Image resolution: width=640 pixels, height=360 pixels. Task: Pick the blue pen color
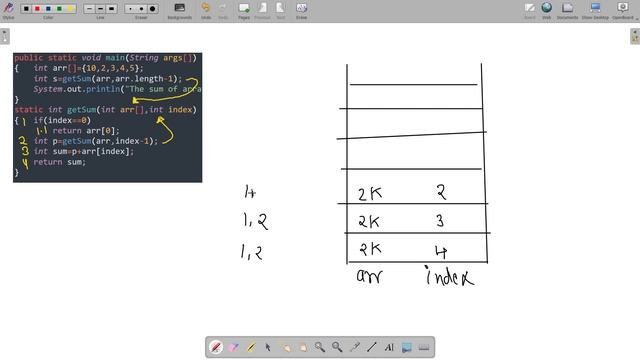point(48,9)
